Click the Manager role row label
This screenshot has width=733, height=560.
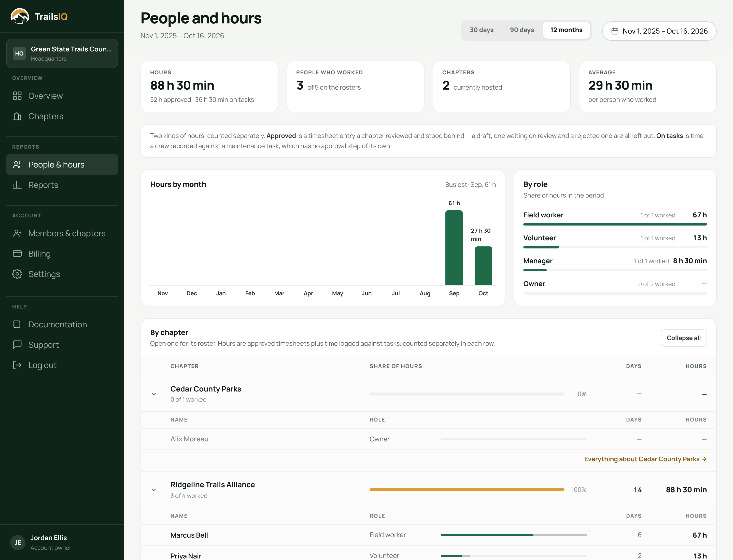(x=538, y=261)
